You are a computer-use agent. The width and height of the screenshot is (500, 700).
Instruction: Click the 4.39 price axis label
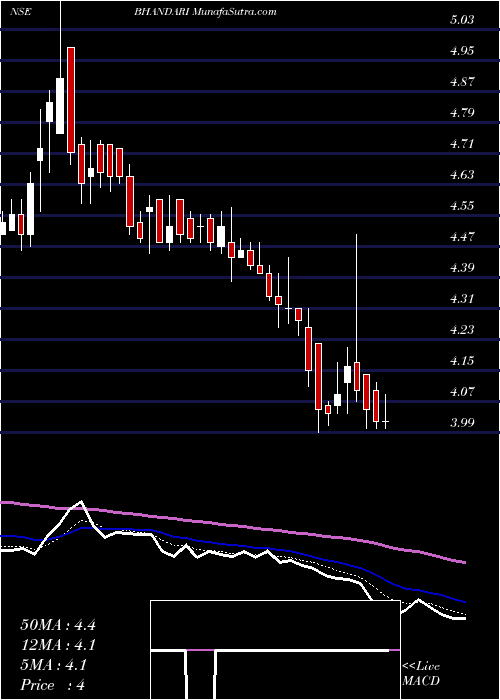(462, 268)
